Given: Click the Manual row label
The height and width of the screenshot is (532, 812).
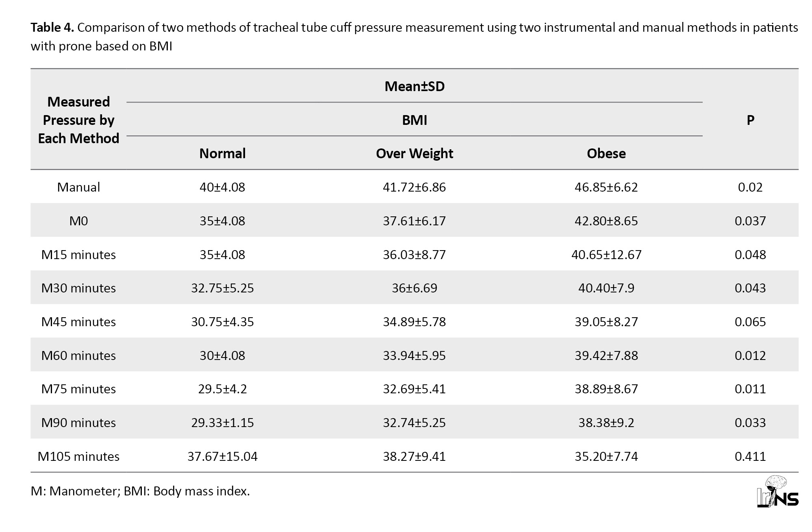Looking at the screenshot, I should pyautogui.click(x=78, y=187).
